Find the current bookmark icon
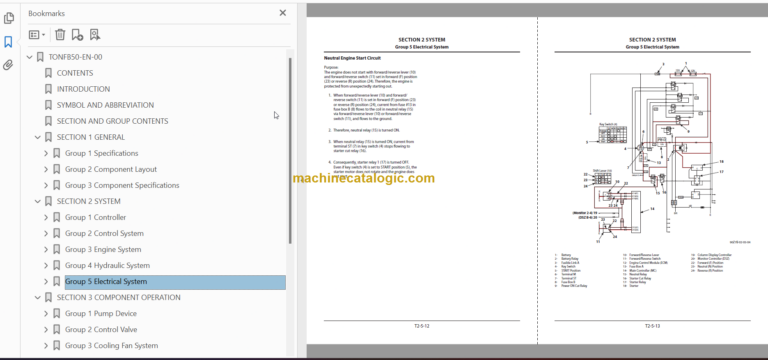 coord(95,35)
